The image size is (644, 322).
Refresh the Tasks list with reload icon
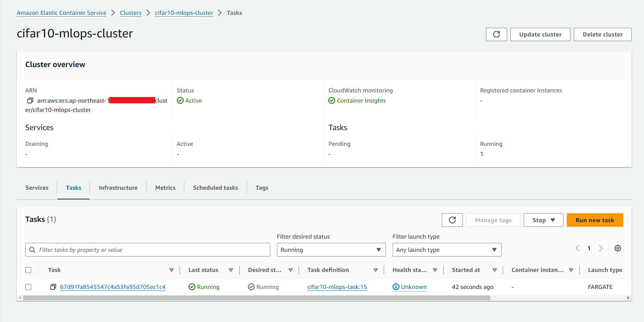452,220
